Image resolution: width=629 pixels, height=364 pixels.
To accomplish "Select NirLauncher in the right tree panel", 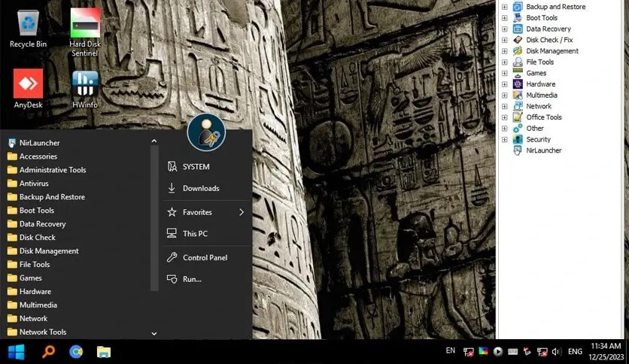I will pos(543,150).
